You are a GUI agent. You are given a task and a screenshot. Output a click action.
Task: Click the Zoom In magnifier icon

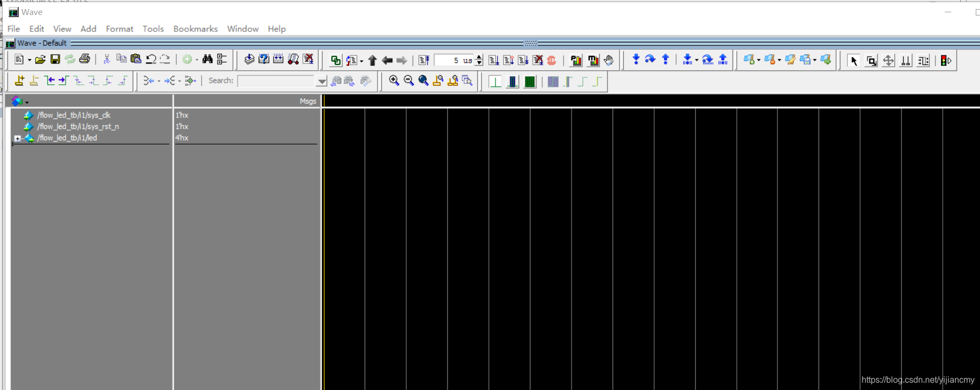394,80
